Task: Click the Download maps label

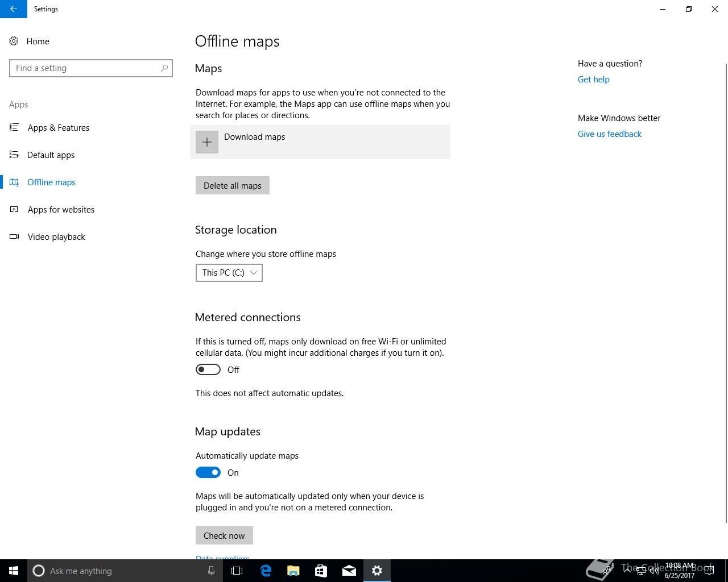Action: coord(255,137)
